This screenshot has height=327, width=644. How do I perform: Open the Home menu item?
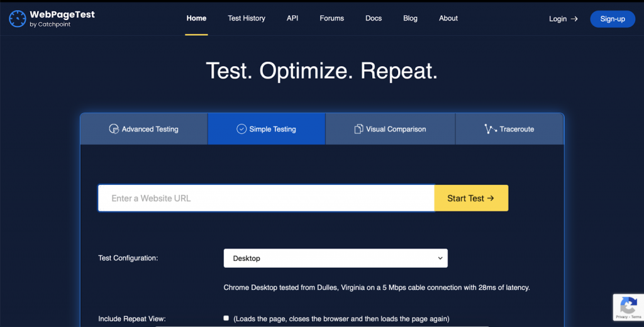(196, 18)
